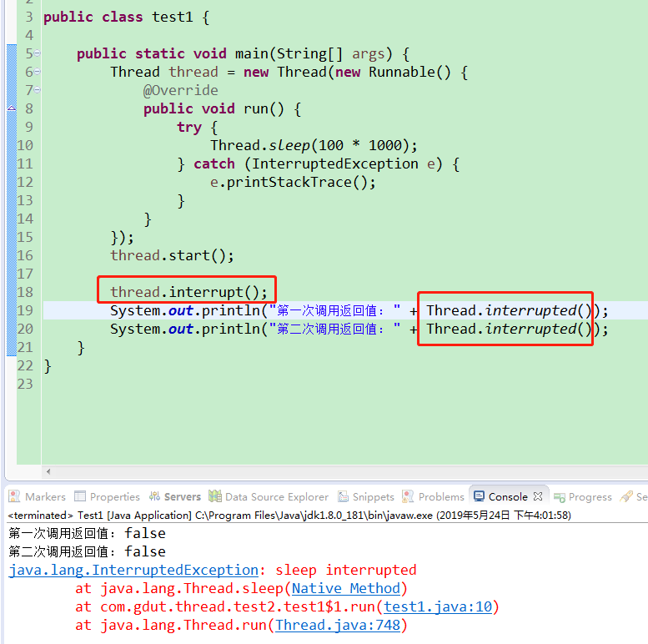Collapse the fold marker on line 6
This screenshot has height=644, width=648.
pyautogui.click(x=38, y=72)
